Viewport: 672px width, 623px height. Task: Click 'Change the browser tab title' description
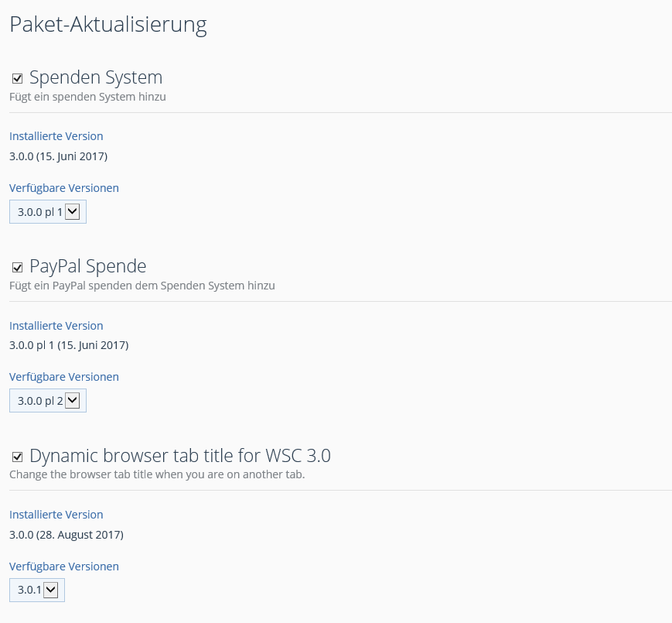pyautogui.click(x=157, y=474)
